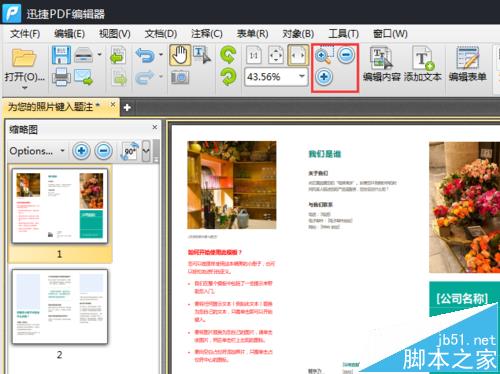This screenshot has height=374, width=500.
Task: Click the 编辑表单 tool
Action: pos(467,64)
